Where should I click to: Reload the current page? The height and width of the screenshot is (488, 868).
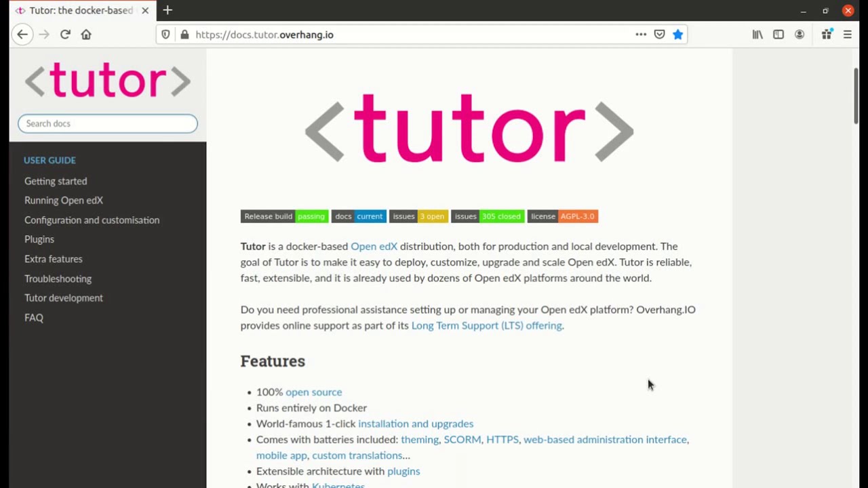click(x=65, y=35)
